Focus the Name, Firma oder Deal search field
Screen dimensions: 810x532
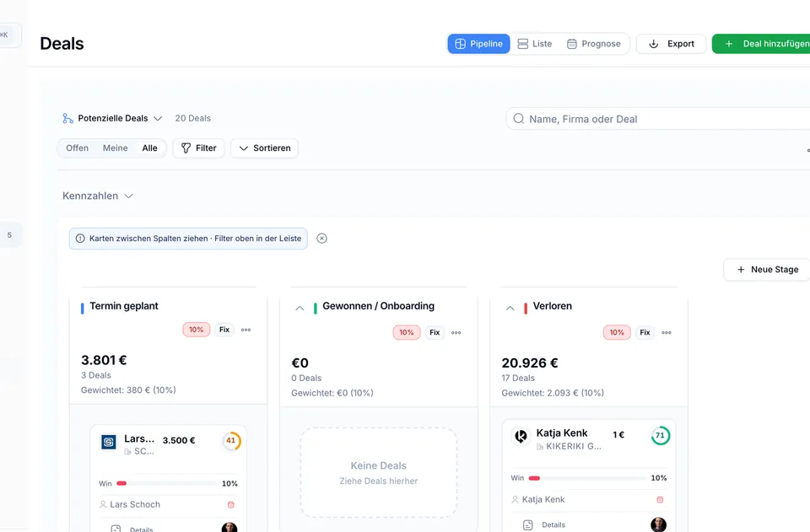pos(658,119)
